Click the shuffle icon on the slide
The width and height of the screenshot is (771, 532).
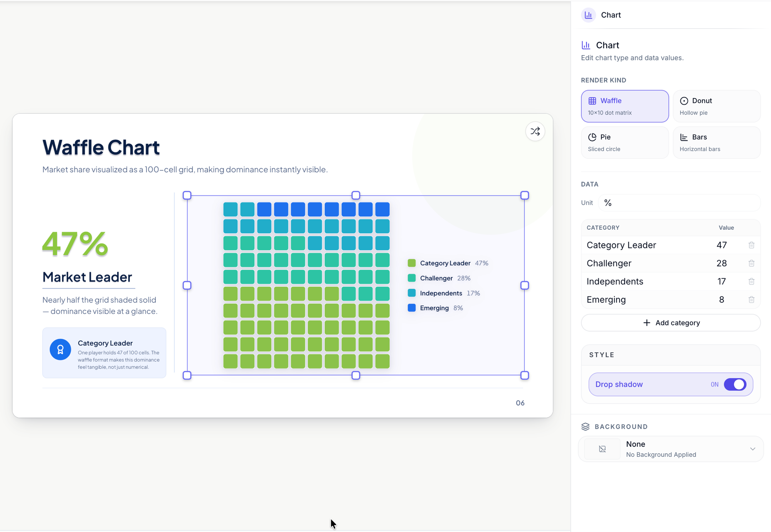[535, 131]
